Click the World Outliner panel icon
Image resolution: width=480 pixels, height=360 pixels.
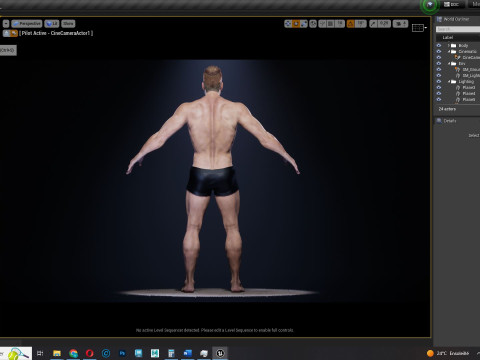tap(439, 19)
